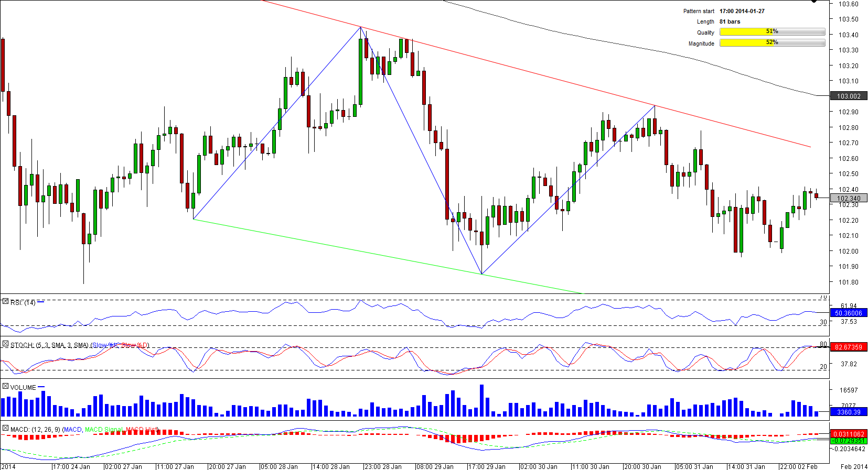The image size is (868, 470).
Task: Close the VOLUME indicator panel
Action: [x=5, y=387]
